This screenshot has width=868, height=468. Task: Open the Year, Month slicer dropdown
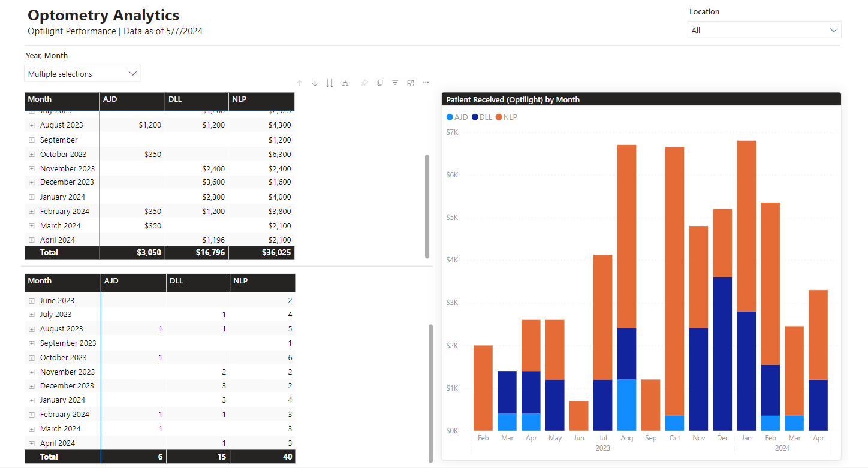coord(82,73)
